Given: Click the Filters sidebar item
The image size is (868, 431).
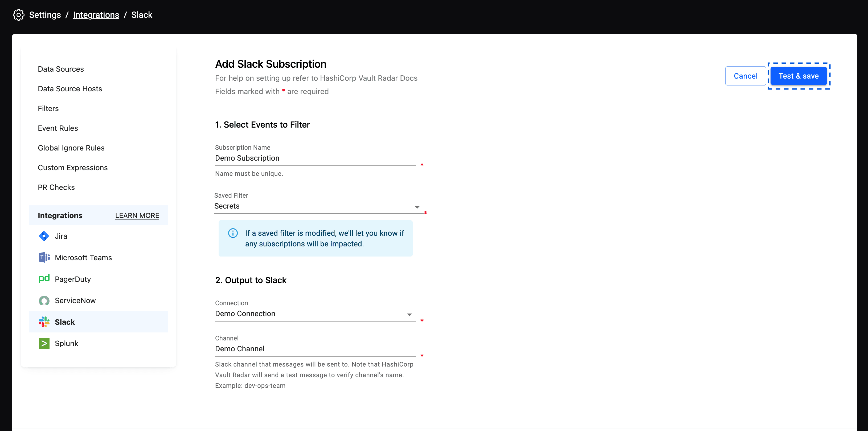Looking at the screenshot, I should click(48, 109).
